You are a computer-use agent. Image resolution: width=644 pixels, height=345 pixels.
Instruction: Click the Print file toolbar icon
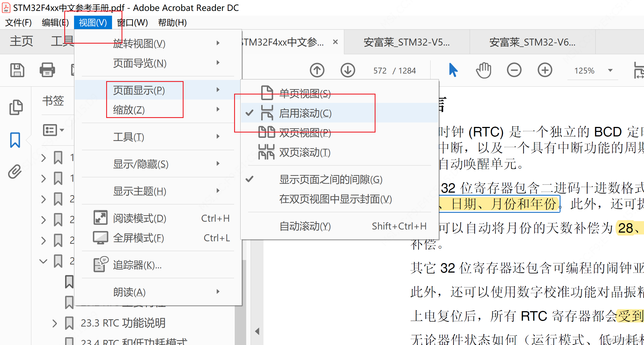point(47,70)
